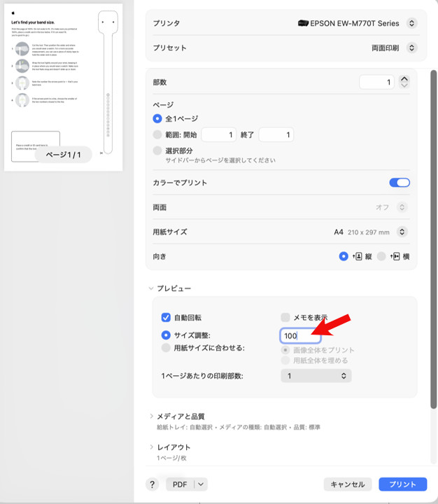
Task: Open the PDF dropdown arrow menu
Action: coord(201,484)
